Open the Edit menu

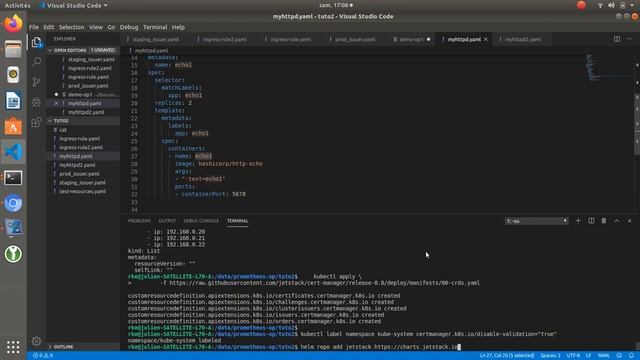(49, 27)
